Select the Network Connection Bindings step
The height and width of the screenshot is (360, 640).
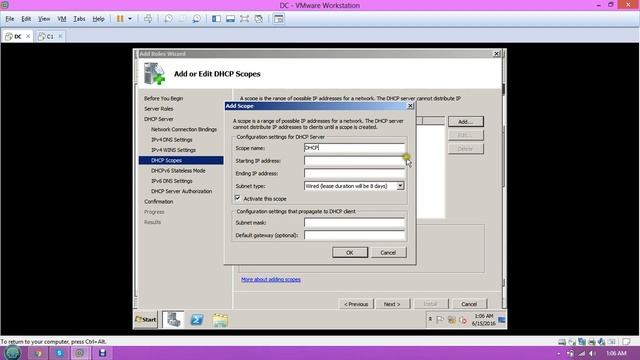coord(184,129)
